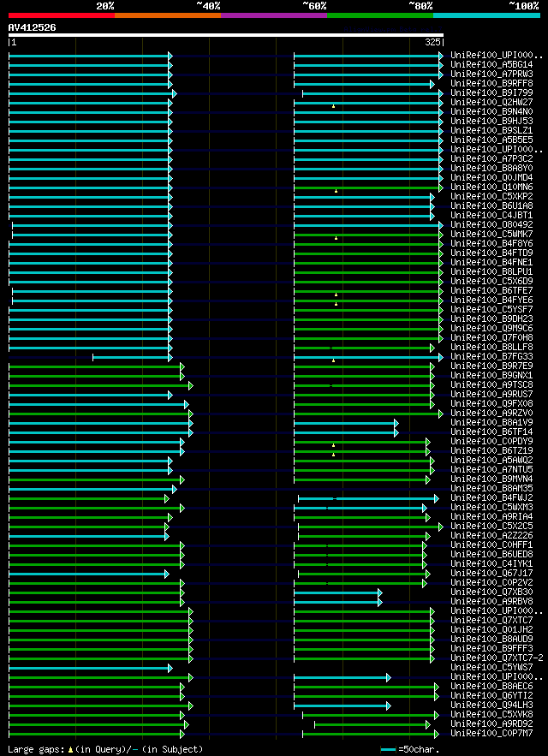Screen dimensions: 548x756
Task: Select the UniRef100_B9N4N0 label
Action: tap(491, 112)
